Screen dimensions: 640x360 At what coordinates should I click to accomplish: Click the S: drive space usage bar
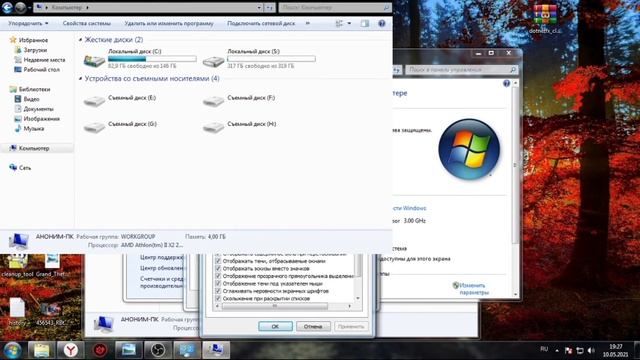(271, 59)
